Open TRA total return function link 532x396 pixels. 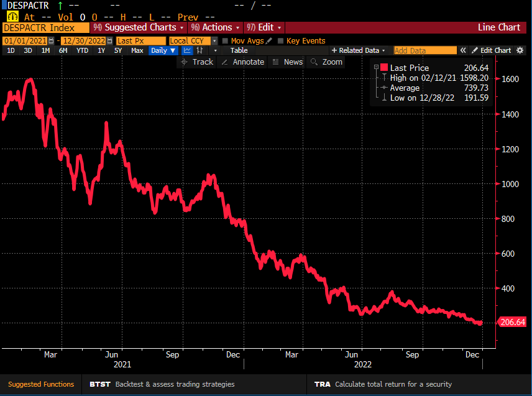click(383, 384)
